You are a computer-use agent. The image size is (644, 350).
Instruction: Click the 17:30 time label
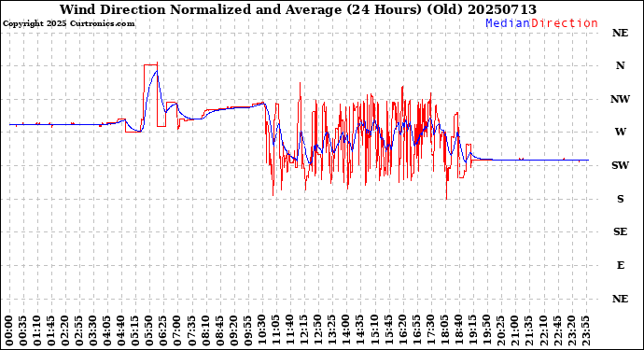click(x=430, y=330)
